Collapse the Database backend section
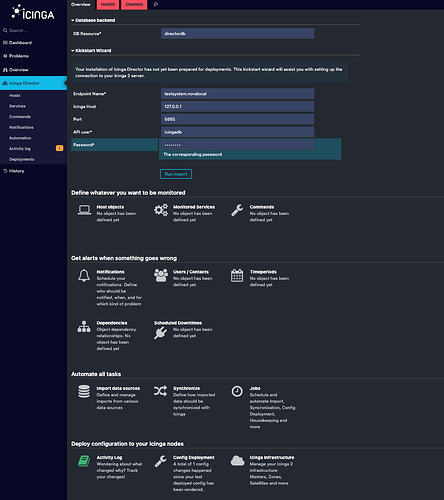 pos(93,20)
